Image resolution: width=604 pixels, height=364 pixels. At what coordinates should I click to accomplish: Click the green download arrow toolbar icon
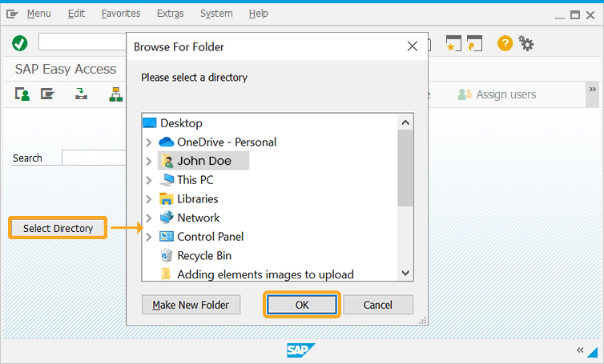point(81,94)
